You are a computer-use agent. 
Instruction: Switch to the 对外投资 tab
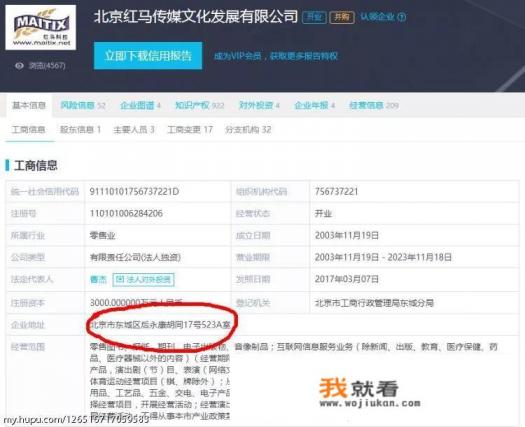tap(259, 105)
